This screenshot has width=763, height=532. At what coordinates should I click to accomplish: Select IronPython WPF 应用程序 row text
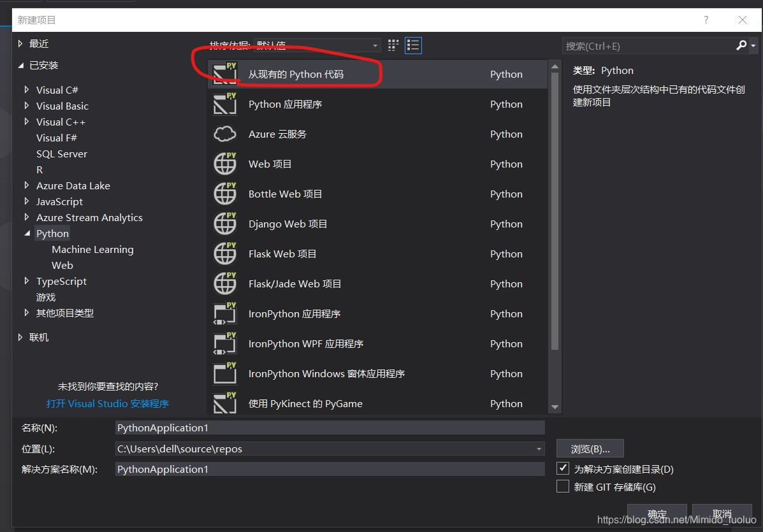pos(305,344)
